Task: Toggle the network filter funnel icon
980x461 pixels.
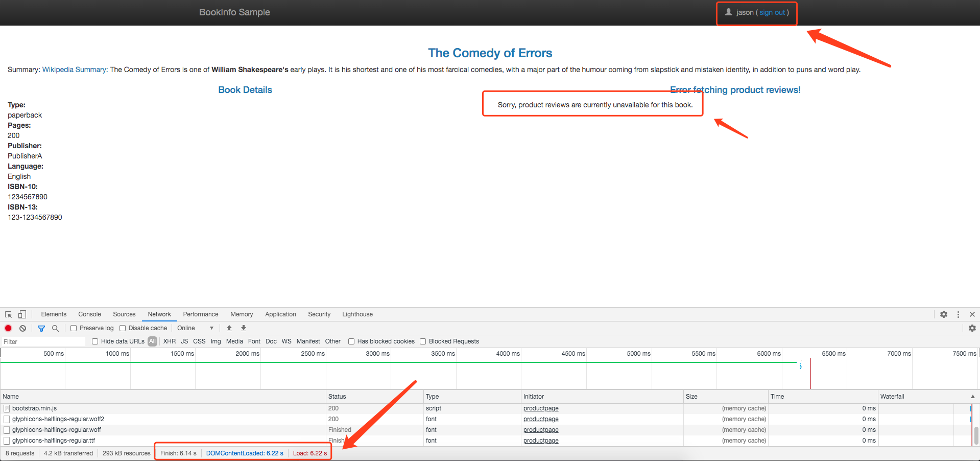Action: coord(41,328)
